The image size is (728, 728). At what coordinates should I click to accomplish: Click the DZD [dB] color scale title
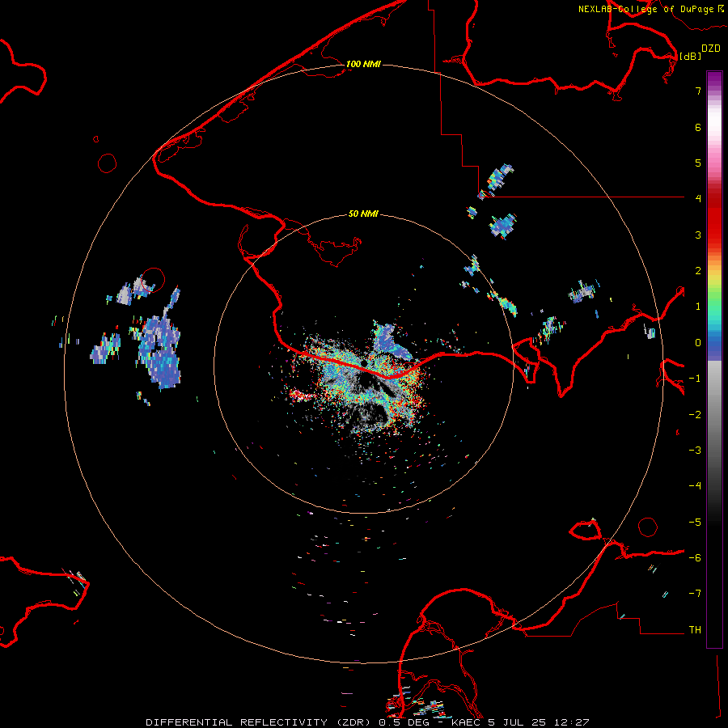700,52
